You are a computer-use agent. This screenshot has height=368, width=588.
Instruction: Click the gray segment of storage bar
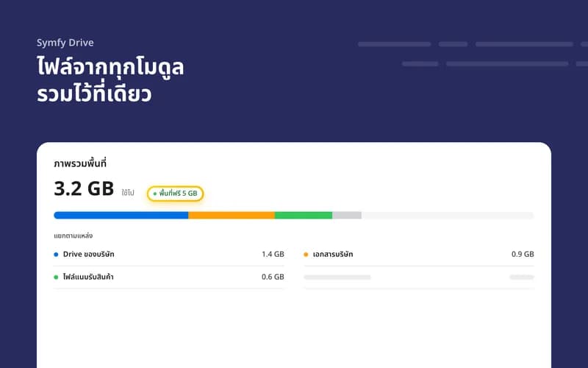coord(347,215)
